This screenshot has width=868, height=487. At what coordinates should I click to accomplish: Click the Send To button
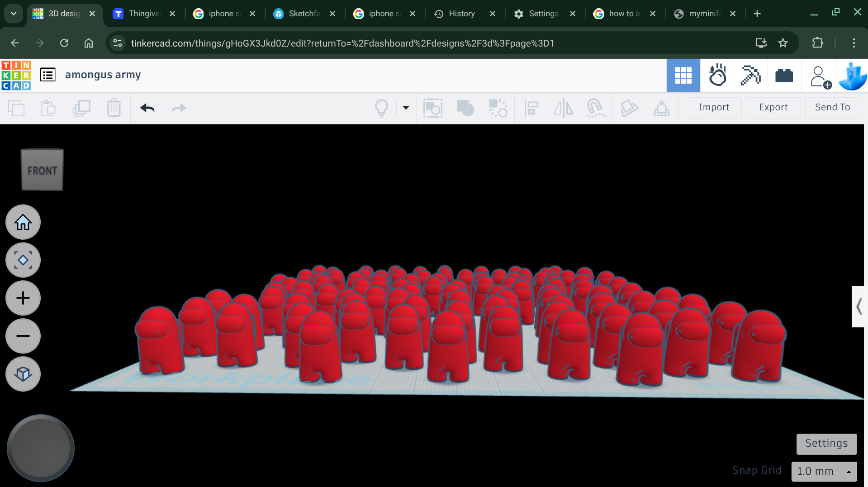click(832, 108)
